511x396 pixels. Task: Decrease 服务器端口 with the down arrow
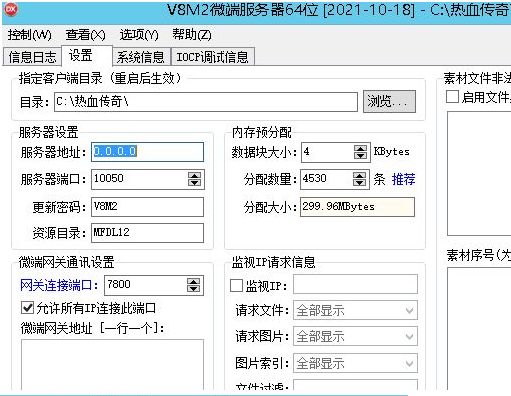coord(194,183)
